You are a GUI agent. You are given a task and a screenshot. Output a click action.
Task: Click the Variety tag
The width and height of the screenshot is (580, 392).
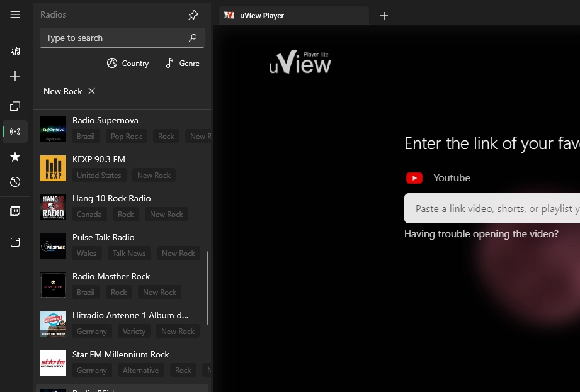(x=134, y=332)
